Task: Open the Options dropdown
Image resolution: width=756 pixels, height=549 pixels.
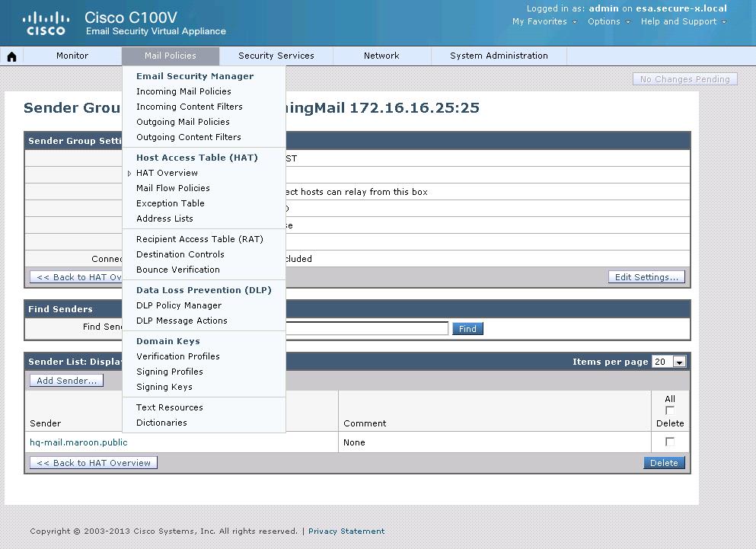Action: click(x=608, y=21)
